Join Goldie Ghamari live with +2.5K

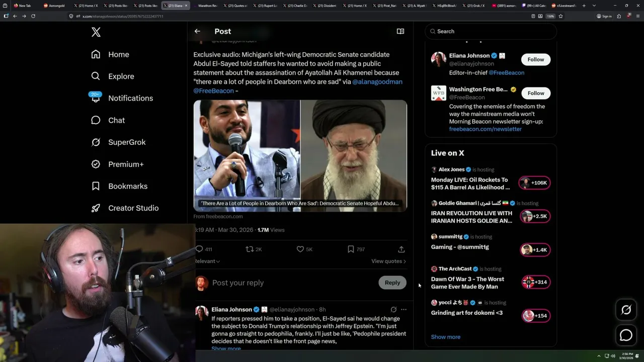coord(535,216)
